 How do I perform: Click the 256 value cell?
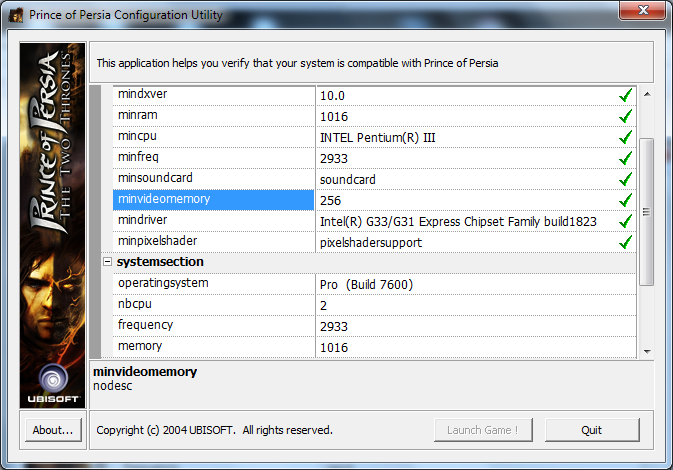476,200
